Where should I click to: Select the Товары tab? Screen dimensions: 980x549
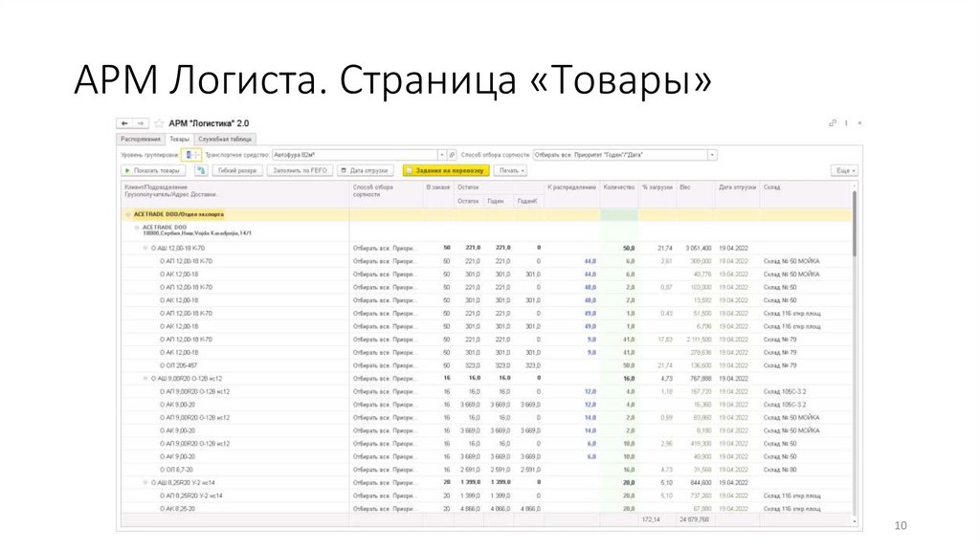(x=179, y=140)
